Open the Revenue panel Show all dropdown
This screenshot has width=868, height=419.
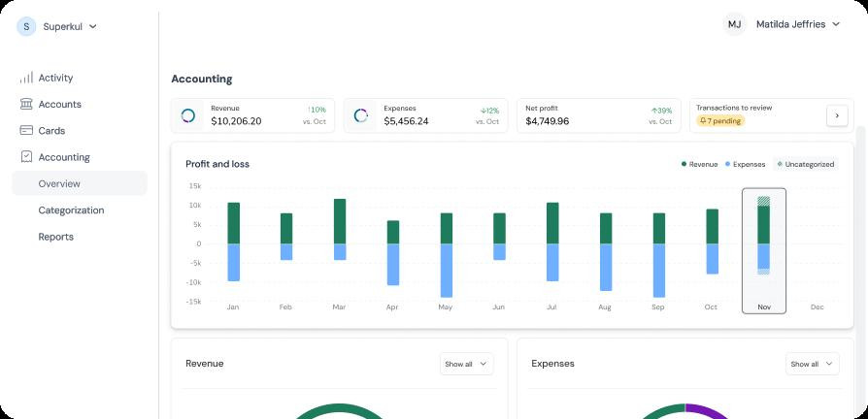point(467,364)
